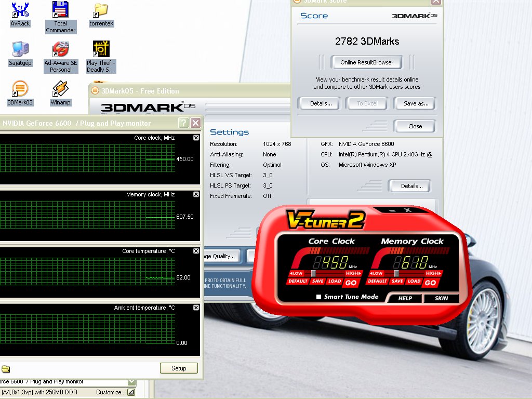
Task: Open the torrentek folder shortcut
Action: tap(101, 15)
